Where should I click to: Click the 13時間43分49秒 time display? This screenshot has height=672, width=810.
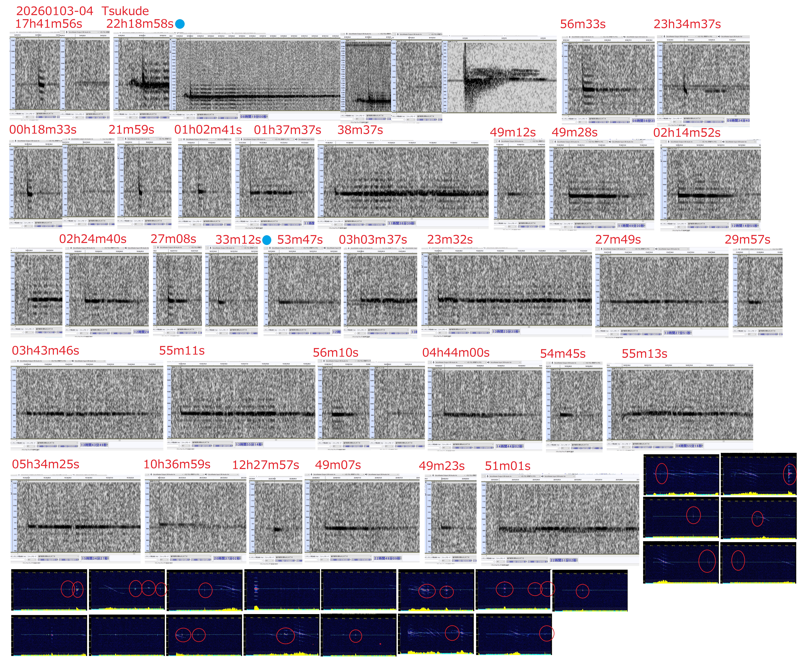coord(94,445)
